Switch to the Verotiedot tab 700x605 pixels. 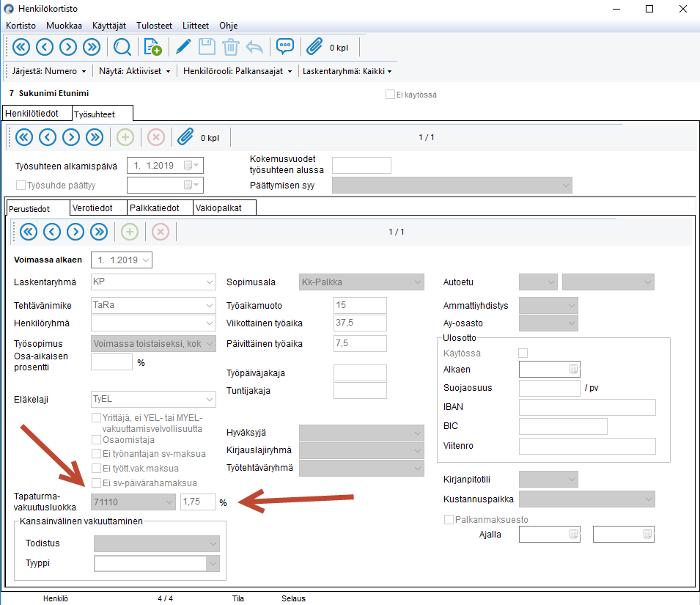tap(92, 208)
